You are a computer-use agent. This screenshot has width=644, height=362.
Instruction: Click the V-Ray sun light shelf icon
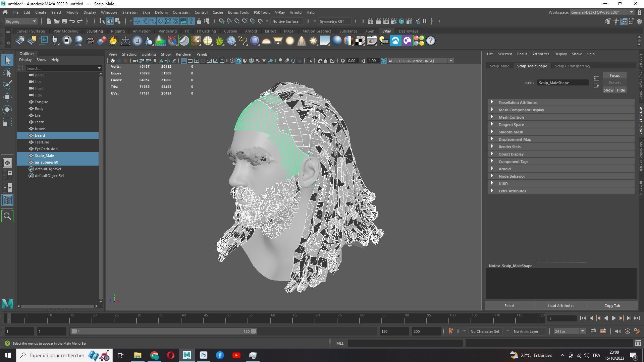(313, 41)
